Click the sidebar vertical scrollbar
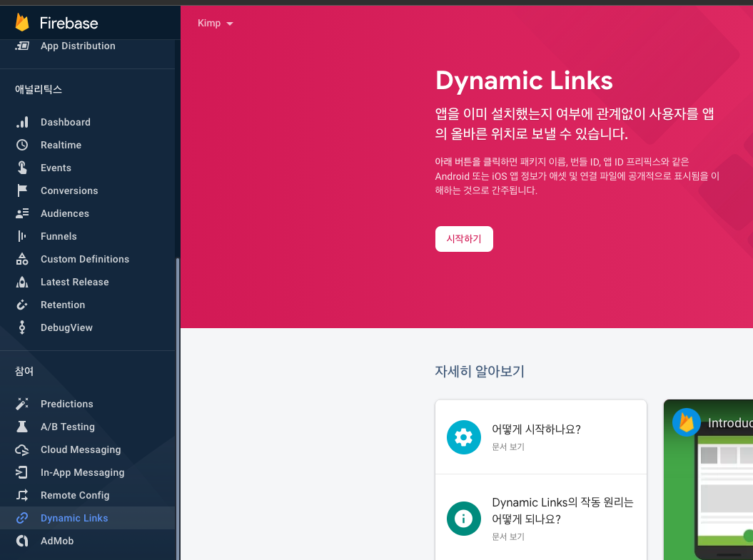Viewport: 753px width, 560px height. (178, 408)
